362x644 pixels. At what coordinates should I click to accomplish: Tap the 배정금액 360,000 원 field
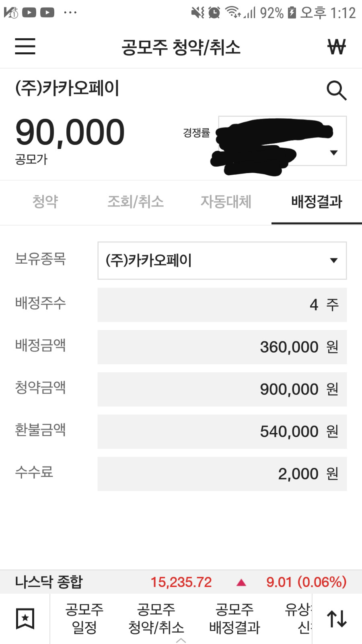[222, 347]
